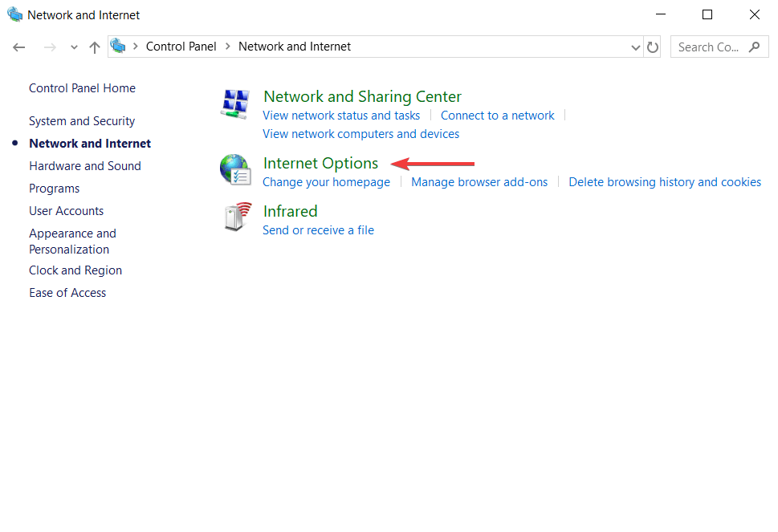Select Control Panel in the breadcrumb
Screen dimensions: 778x532
[x=181, y=46]
